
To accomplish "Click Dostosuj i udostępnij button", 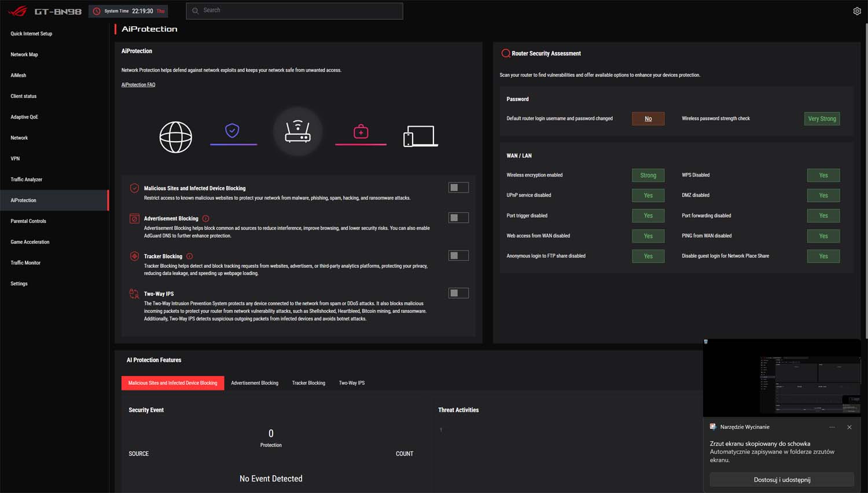I will (782, 480).
